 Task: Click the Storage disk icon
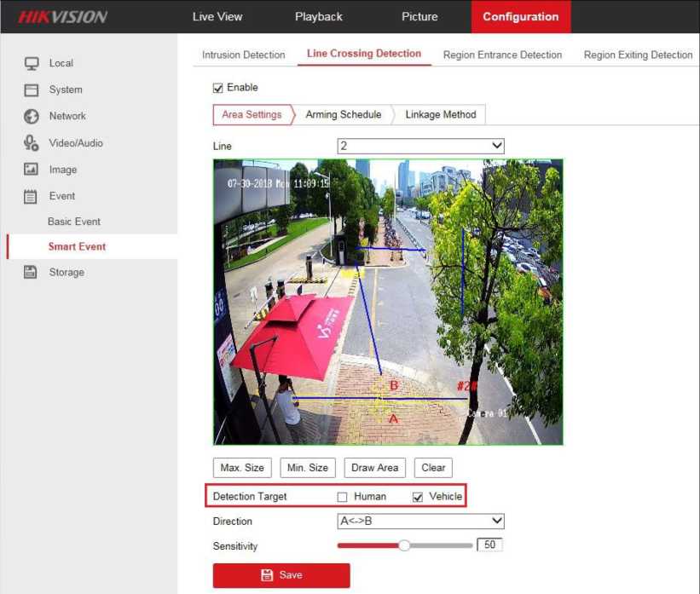[32, 273]
